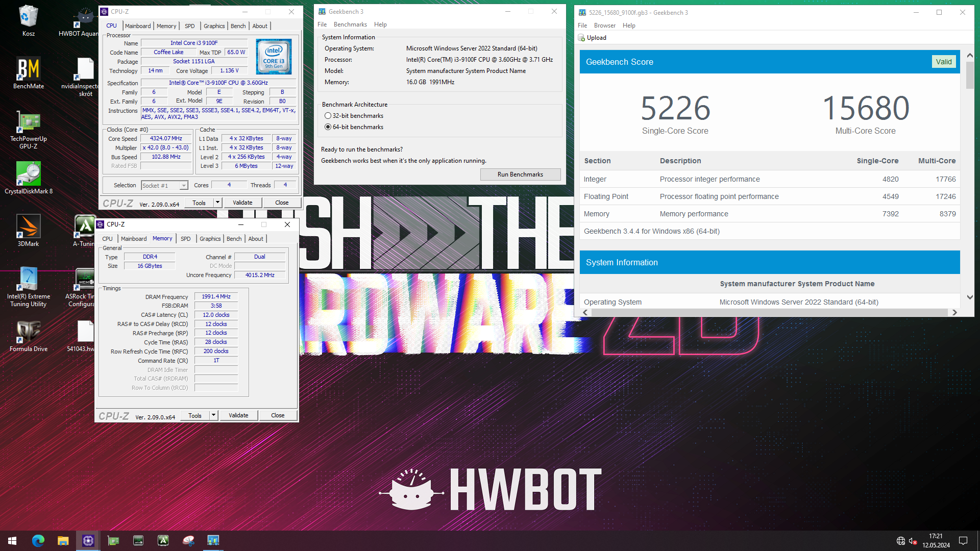
Task: Open the A-Tuning desktop icon
Action: 84,231
